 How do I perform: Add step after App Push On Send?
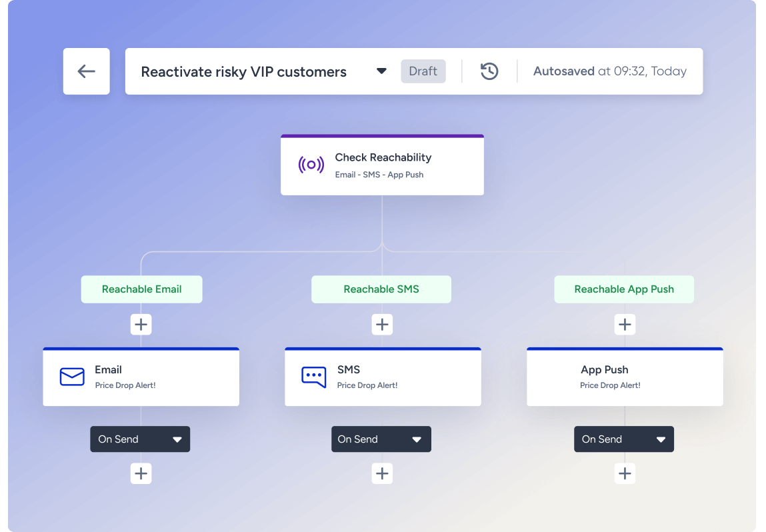tap(625, 473)
